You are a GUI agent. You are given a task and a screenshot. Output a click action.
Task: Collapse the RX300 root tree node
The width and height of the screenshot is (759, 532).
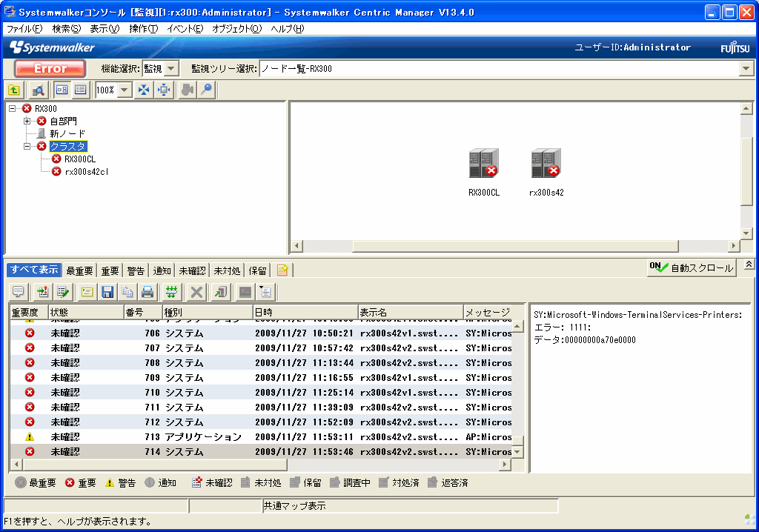[12, 108]
